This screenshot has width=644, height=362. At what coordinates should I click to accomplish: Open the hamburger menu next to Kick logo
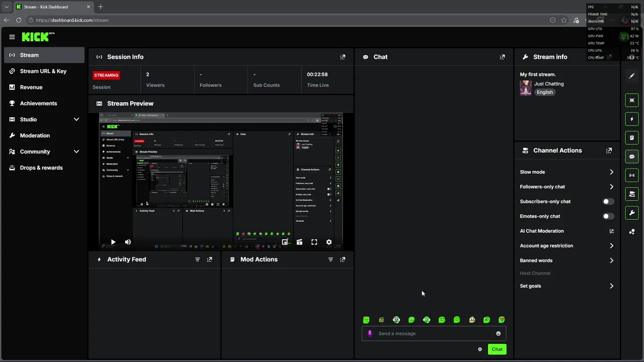[12, 37]
